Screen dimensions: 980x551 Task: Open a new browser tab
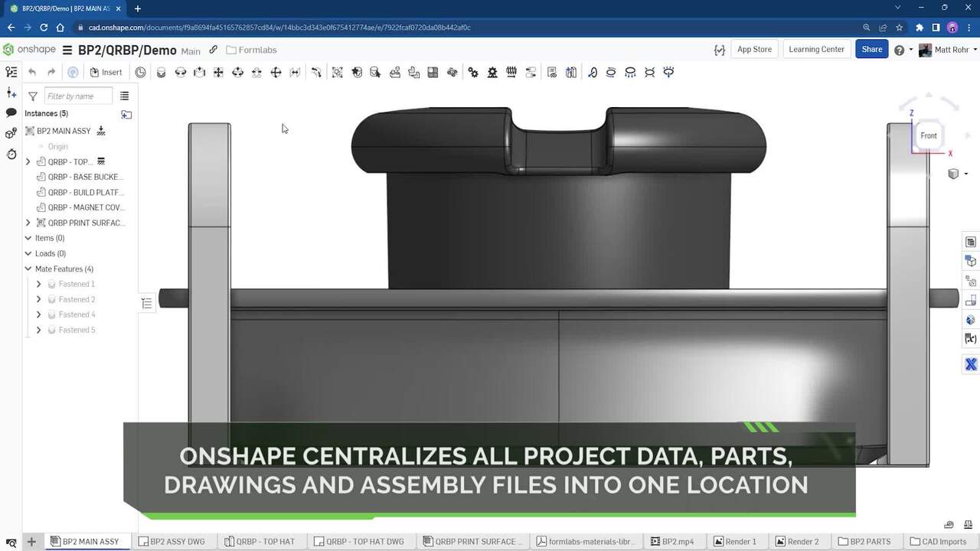click(x=138, y=8)
